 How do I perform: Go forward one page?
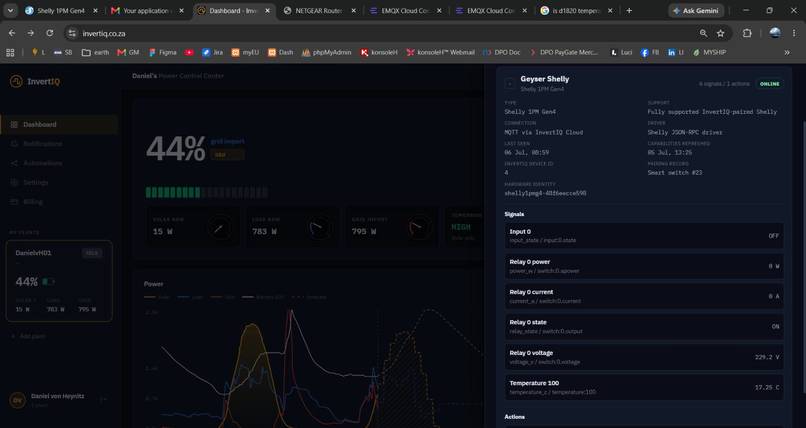(x=31, y=33)
